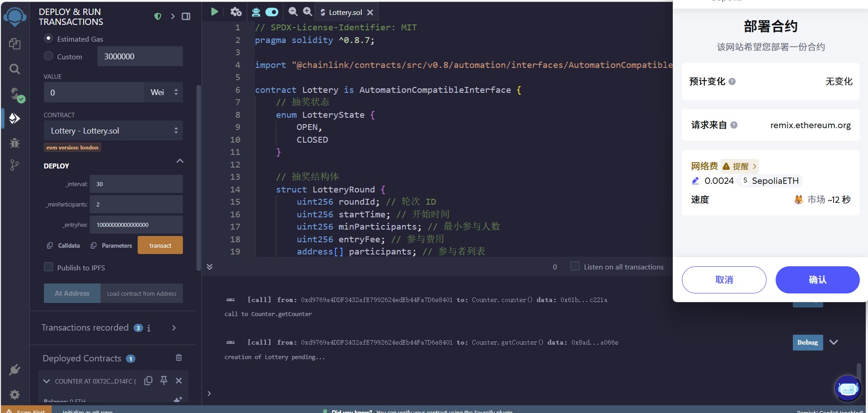
Task: Click the compile-and-run gears icon
Action: point(236,12)
